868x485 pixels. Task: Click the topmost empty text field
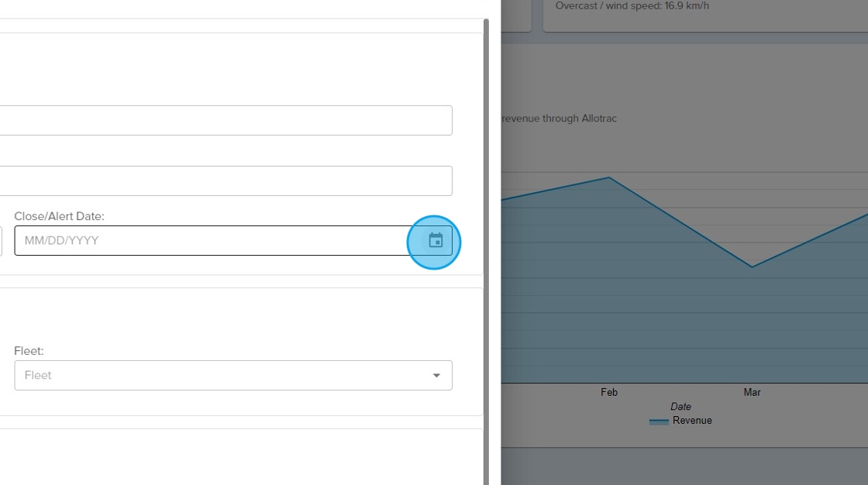(225, 121)
